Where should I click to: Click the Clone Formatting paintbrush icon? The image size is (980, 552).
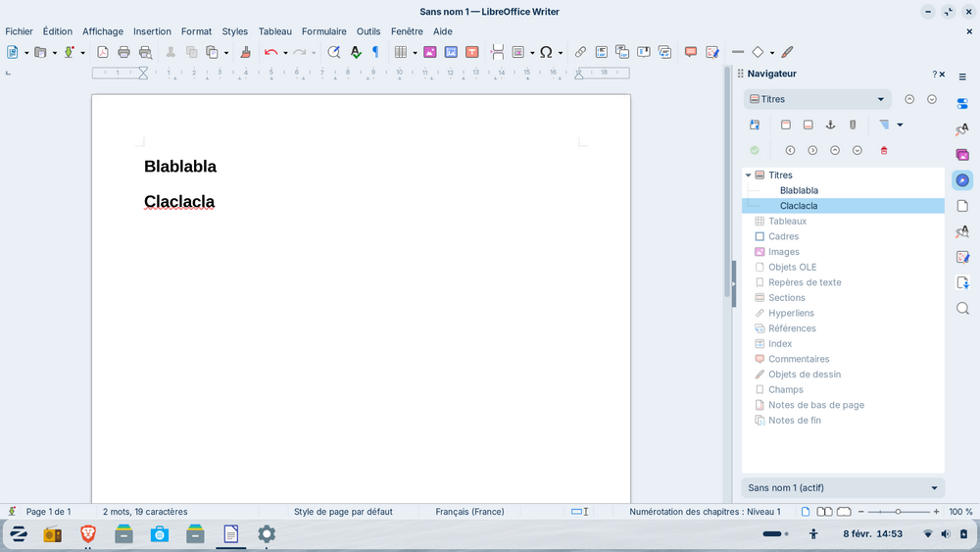pyautogui.click(x=246, y=52)
